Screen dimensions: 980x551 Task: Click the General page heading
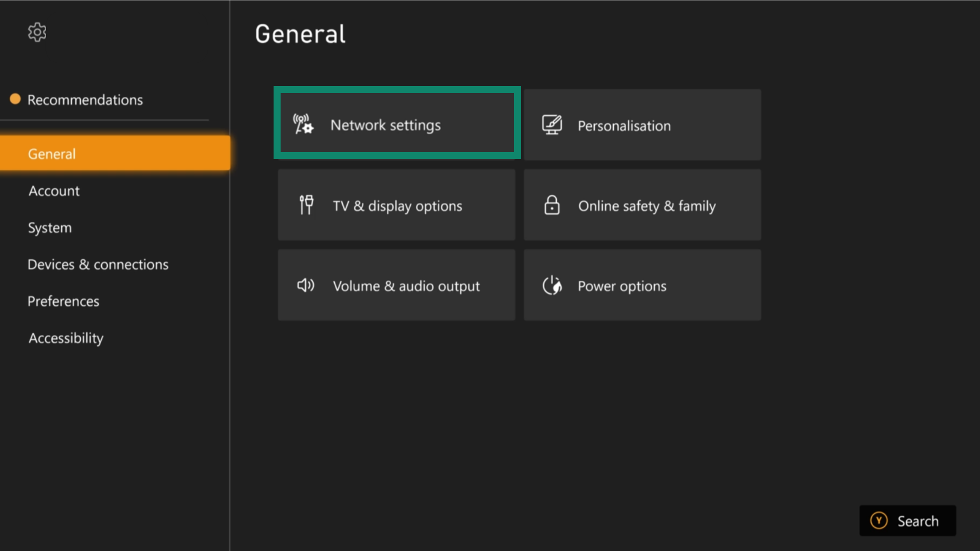coord(300,34)
